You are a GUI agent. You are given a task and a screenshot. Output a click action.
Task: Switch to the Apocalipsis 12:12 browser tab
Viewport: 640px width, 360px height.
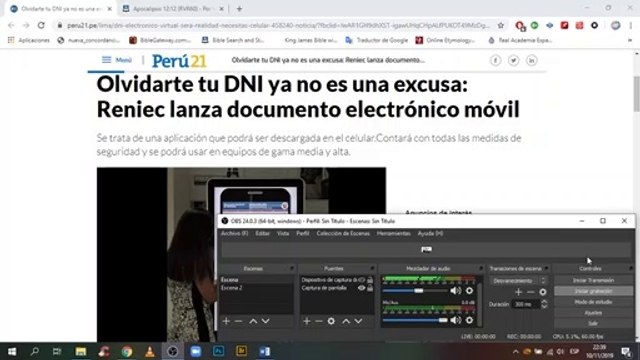[171, 9]
